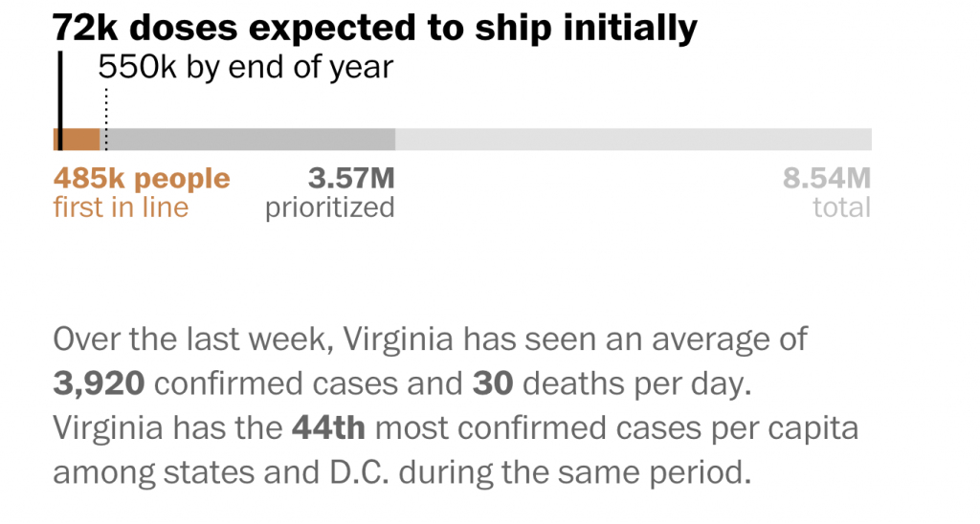This screenshot has height=524, width=980.
Task: Click the '8.54M' figure
Action: [827, 179]
